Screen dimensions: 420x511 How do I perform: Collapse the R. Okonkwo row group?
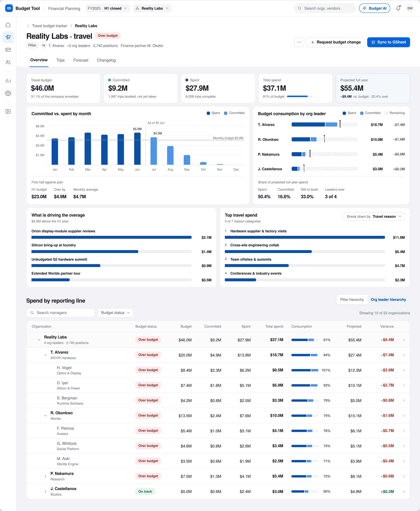coord(45,416)
